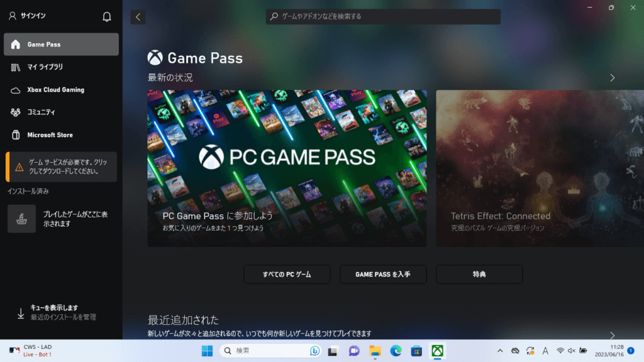Click the GAME PASS を入手 button
Viewport: 644px width, 362px height.
[x=383, y=274]
